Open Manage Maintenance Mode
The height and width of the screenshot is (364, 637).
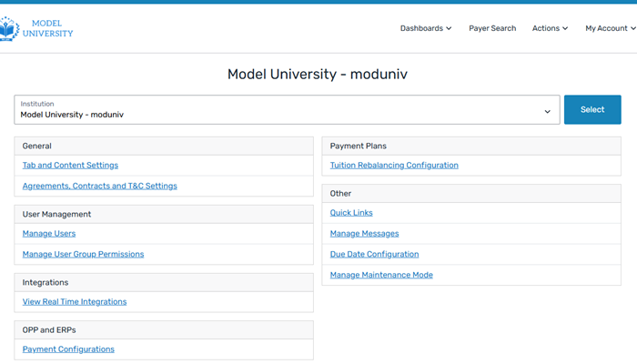point(381,275)
